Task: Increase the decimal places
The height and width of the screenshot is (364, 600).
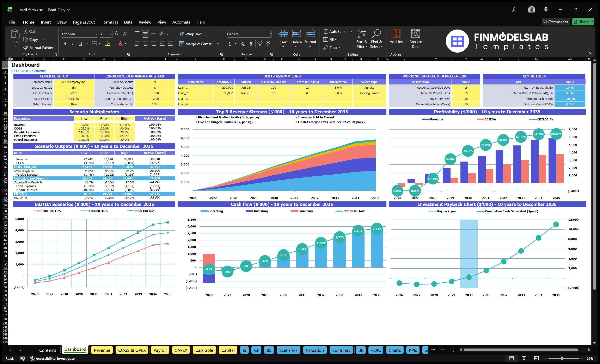Action: (259, 44)
